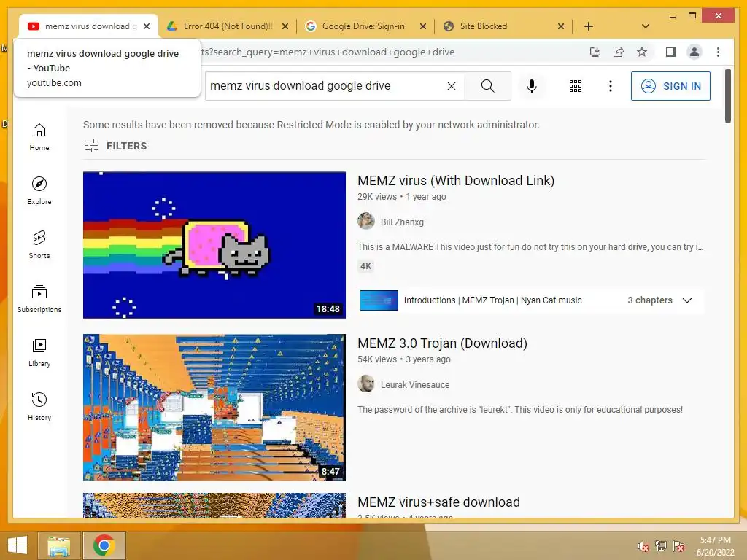Click the URL address bar text

coord(328,52)
